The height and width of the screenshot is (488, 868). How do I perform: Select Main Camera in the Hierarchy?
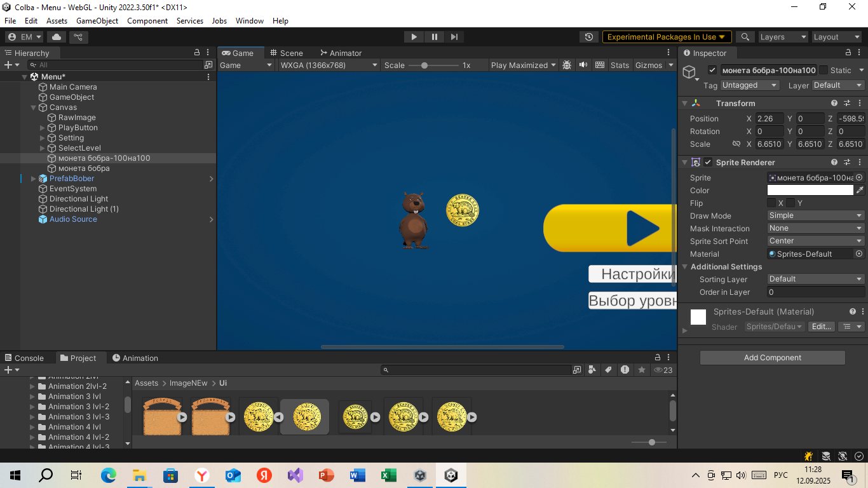(73, 87)
